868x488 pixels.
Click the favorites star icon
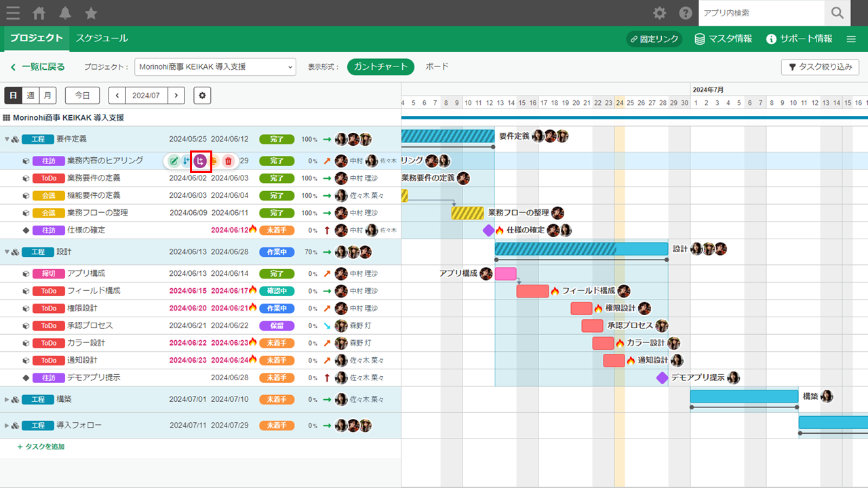(91, 13)
